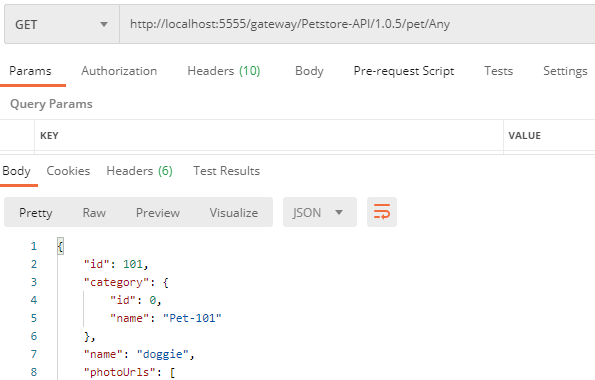
Task: Click the "doggie" value
Action: tap(163, 354)
